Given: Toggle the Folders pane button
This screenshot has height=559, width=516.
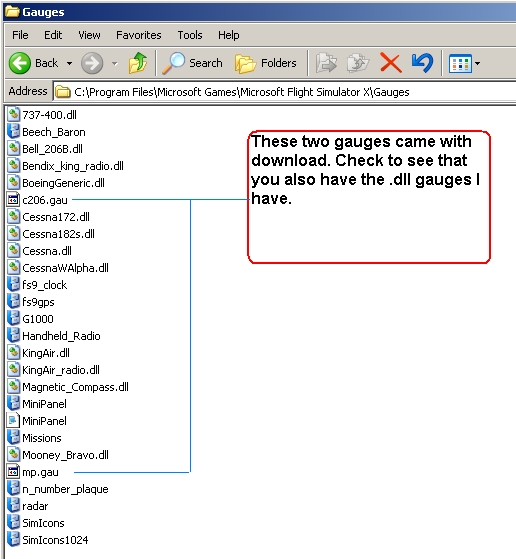Looking at the screenshot, I should click(266, 63).
